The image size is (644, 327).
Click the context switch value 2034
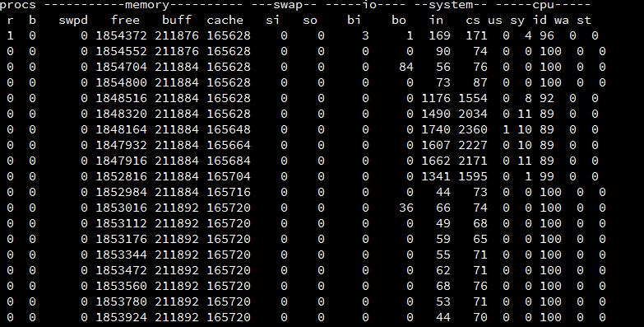coord(473,114)
